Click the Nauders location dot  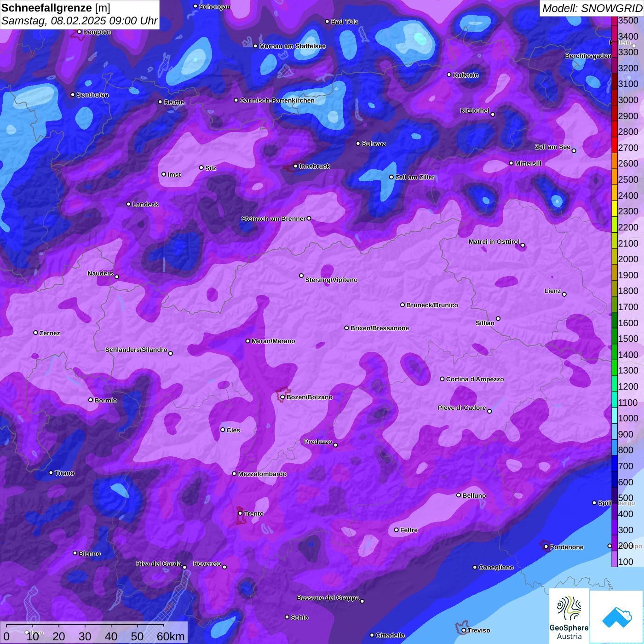[117, 277]
